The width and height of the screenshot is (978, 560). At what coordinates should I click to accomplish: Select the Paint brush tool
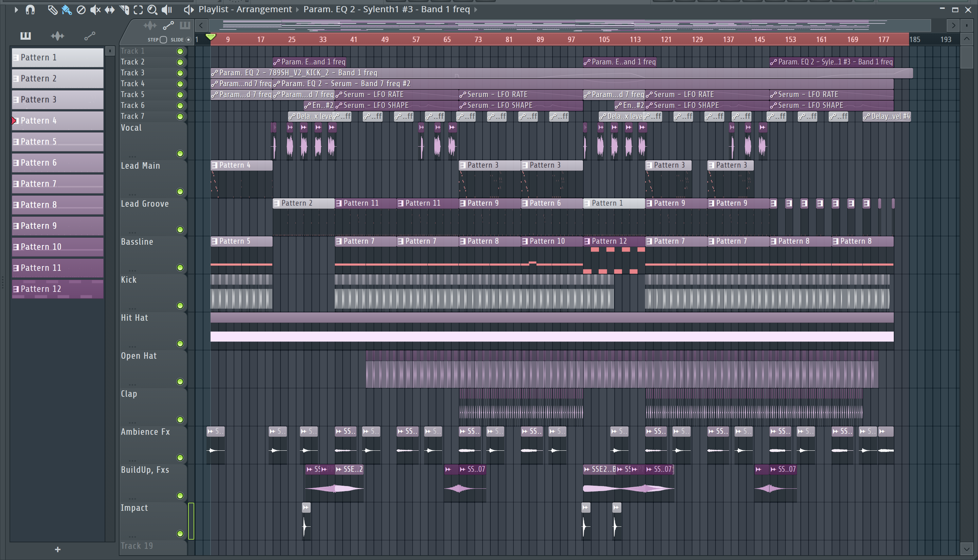click(67, 10)
